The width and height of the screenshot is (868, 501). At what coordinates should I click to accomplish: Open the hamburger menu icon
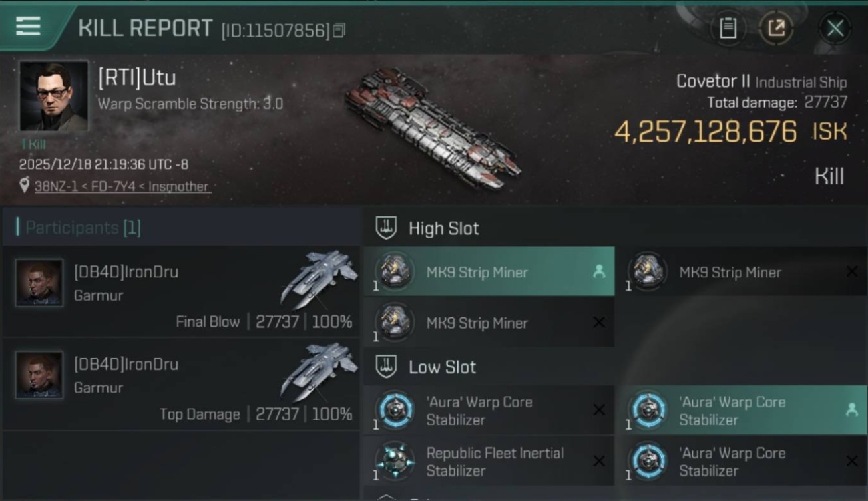pyautogui.click(x=28, y=27)
